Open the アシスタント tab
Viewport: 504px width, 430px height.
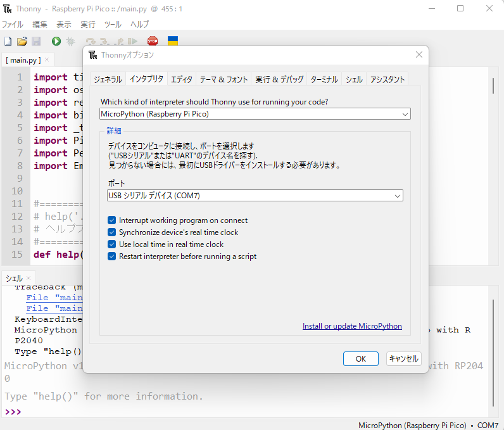pyautogui.click(x=387, y=79)
